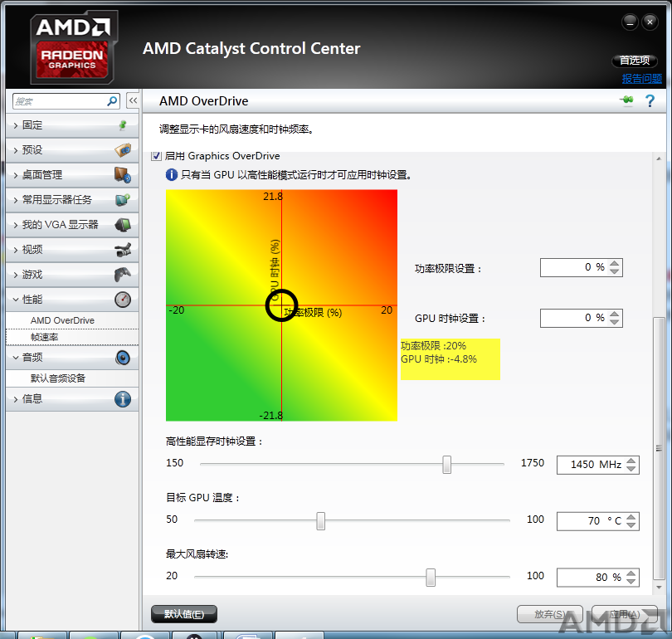The width and height of the screenshot is (672, 639).
Task: Click the 目标 GPU 温度 slider handle
Action: point(320,521)
